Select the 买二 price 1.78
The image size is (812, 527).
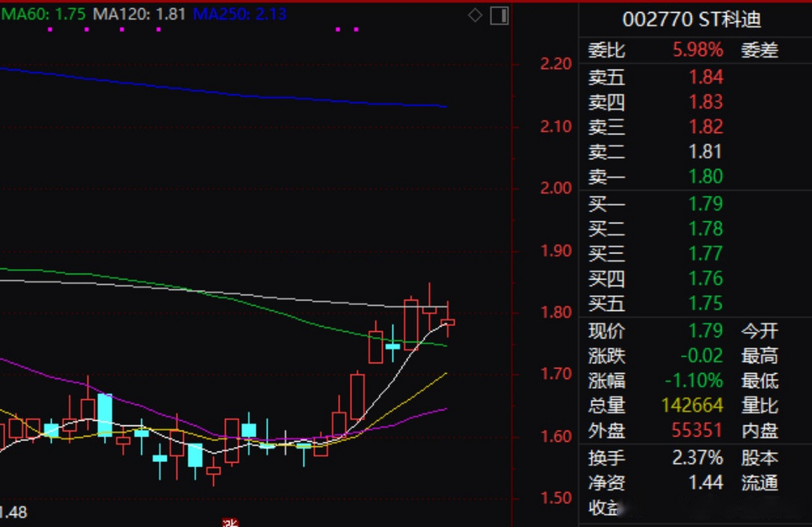[706, 229]
